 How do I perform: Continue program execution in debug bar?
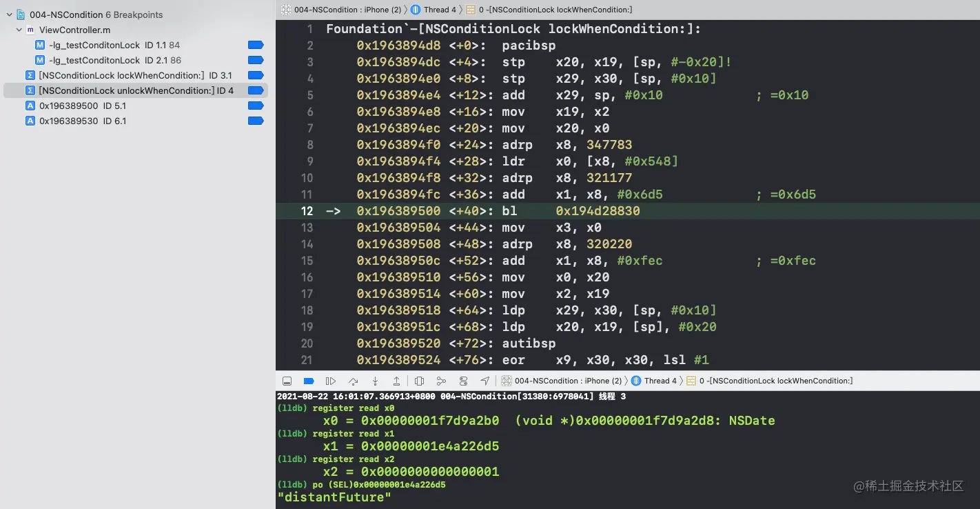pos(331,381)
